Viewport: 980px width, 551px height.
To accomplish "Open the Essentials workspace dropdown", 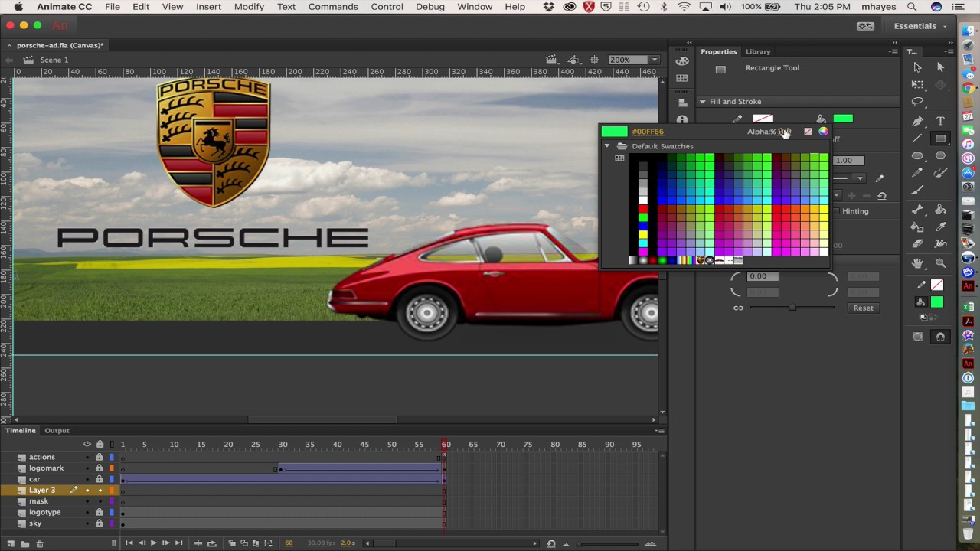I will click(x=919, y=26).
